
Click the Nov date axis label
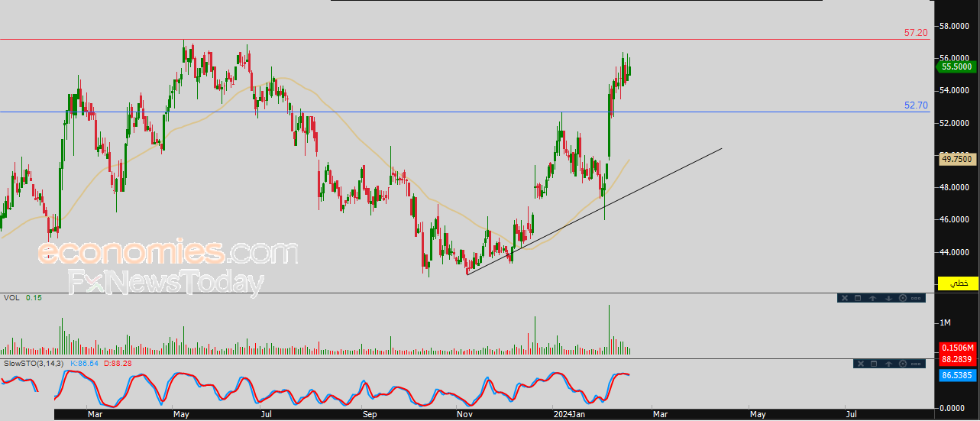coord(464,414)
